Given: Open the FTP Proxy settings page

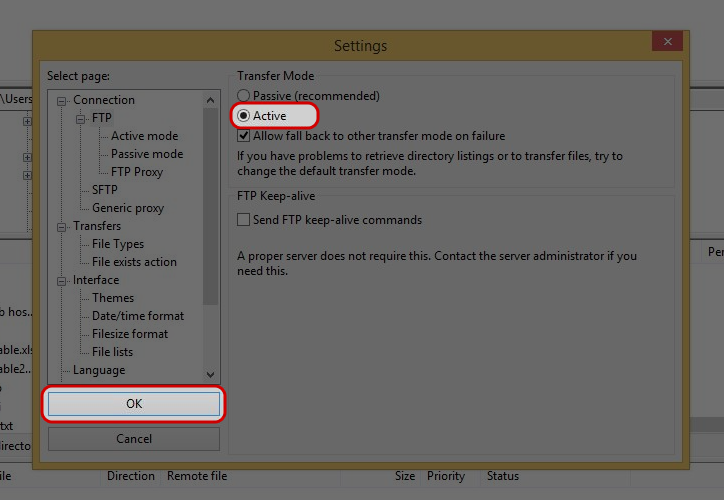Looking at the screenshot, I should point(137,172).
